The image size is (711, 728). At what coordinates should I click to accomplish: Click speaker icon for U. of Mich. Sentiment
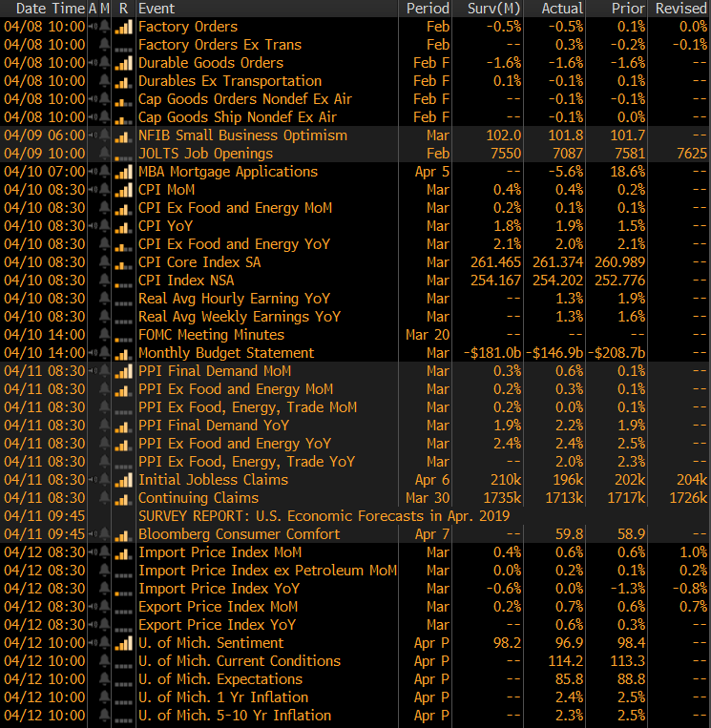(92, 643)
